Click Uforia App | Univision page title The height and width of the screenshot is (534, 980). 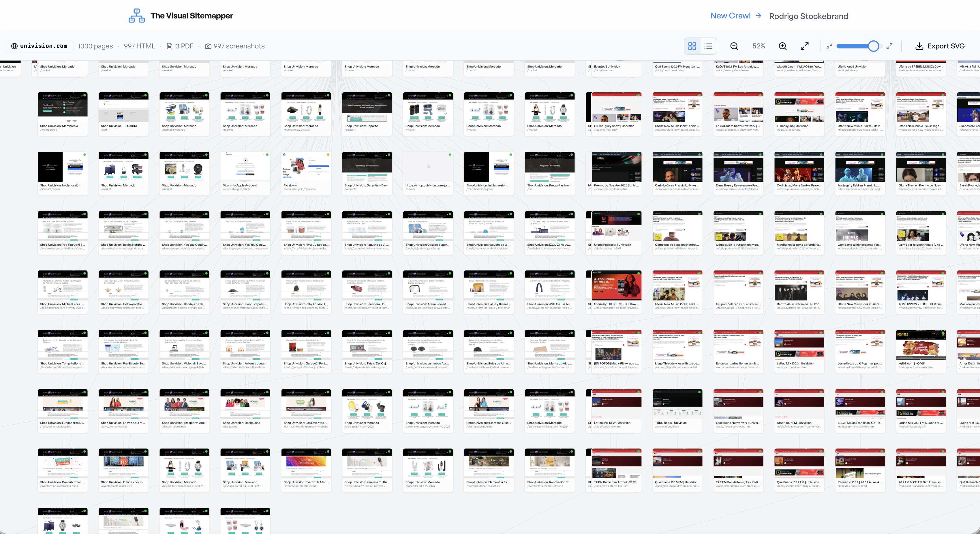pos(852,67)
